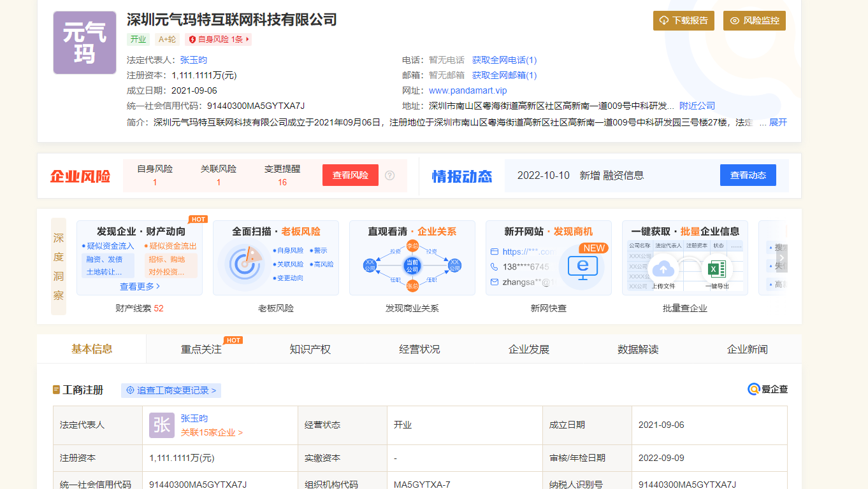Click the 下载报告 button

[x=683, y=20]
